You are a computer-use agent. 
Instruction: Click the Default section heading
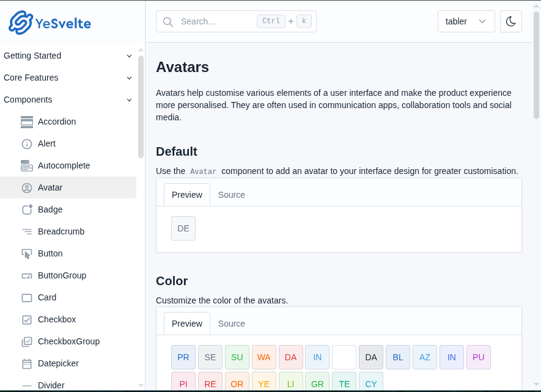pos(176,151)
